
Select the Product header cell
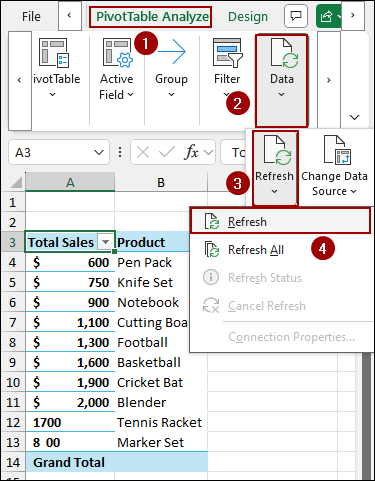point(152,242)
